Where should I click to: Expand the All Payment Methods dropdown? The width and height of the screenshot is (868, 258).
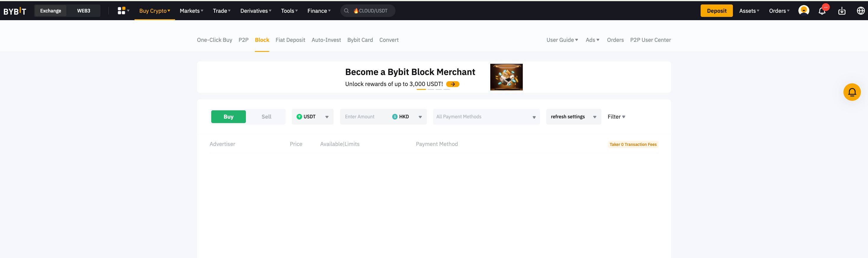[486, 117]
